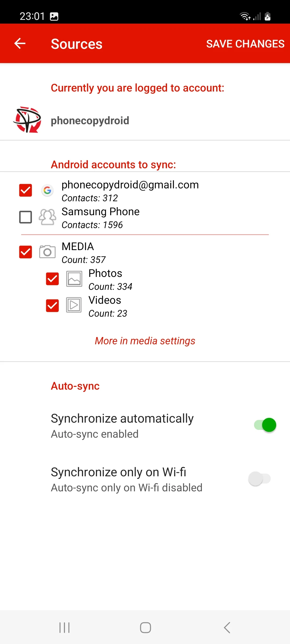Tap the Samsung Phone contacts icon
Viewport: 290px width, 644px height.
coord(47,217)
